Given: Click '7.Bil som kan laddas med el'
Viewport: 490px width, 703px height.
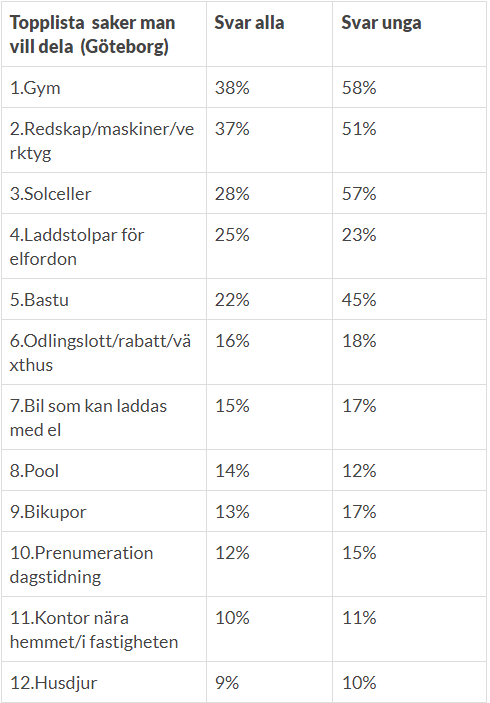Looking at the screenshot, I should coord(88,418).
